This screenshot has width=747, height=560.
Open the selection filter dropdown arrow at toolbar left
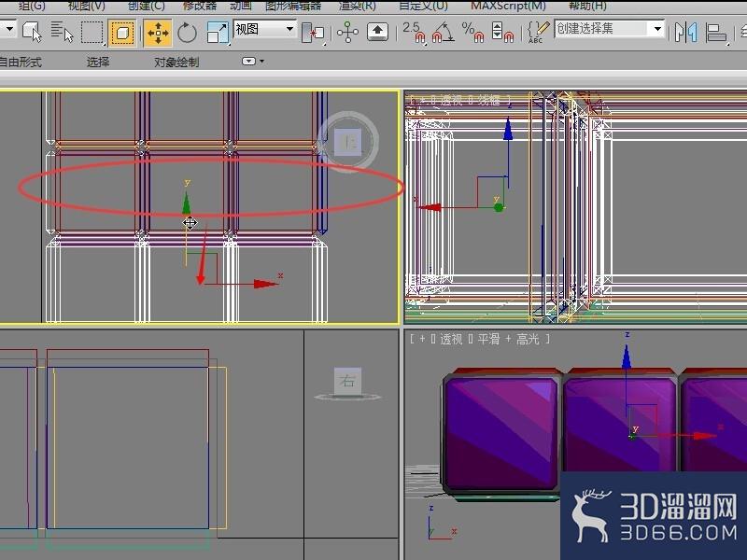pos(9,30)
